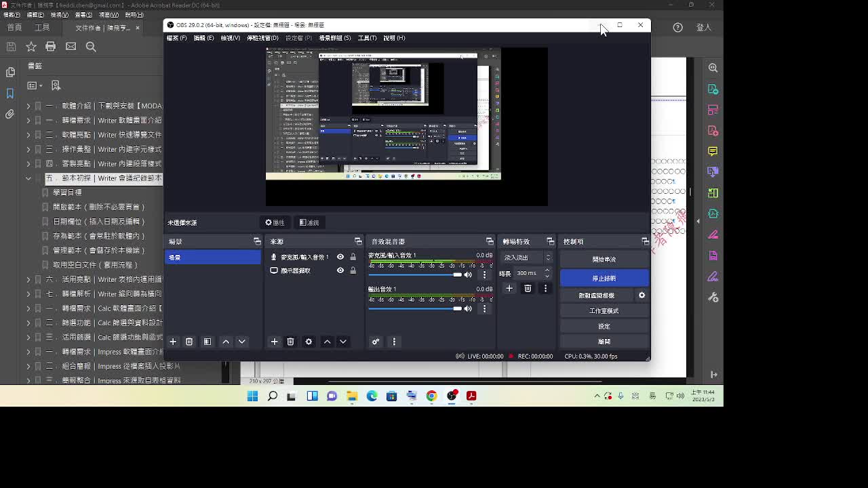Expand bookmark 七 轉檔解析 Writer 縱向轉為橫向
Image resolution: width=868 pixels, height=488 pixels.
click(28, 293)
